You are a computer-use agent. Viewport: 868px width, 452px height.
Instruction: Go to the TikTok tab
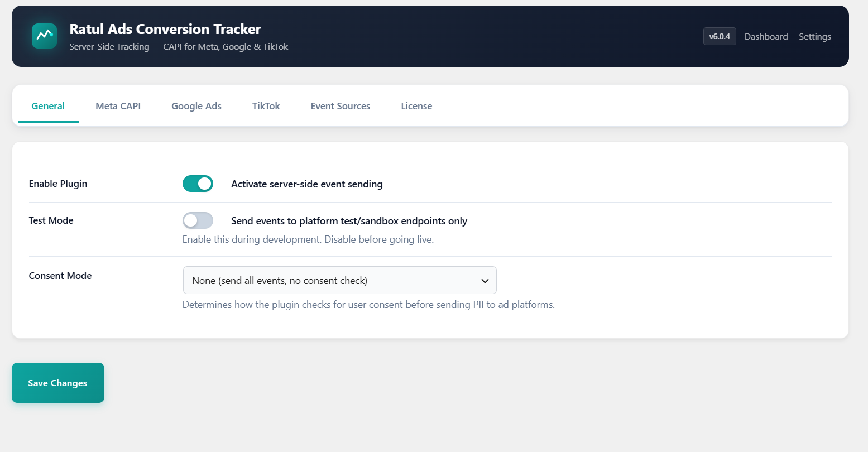[266, 106]
